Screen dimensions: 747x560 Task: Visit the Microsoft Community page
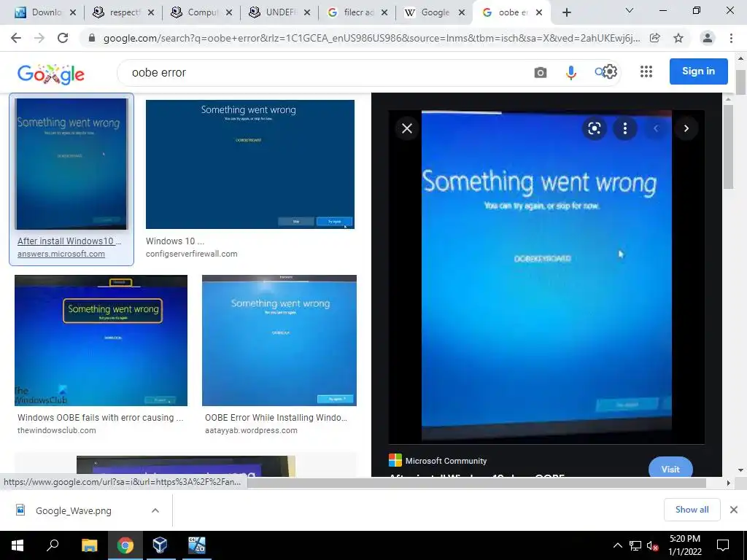(670, 467)
